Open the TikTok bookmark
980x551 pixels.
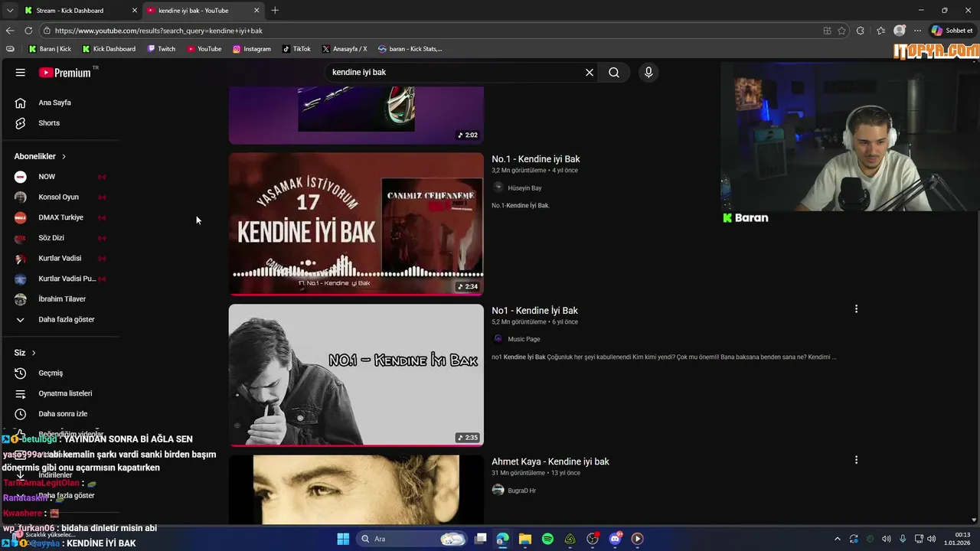point(296,49)
